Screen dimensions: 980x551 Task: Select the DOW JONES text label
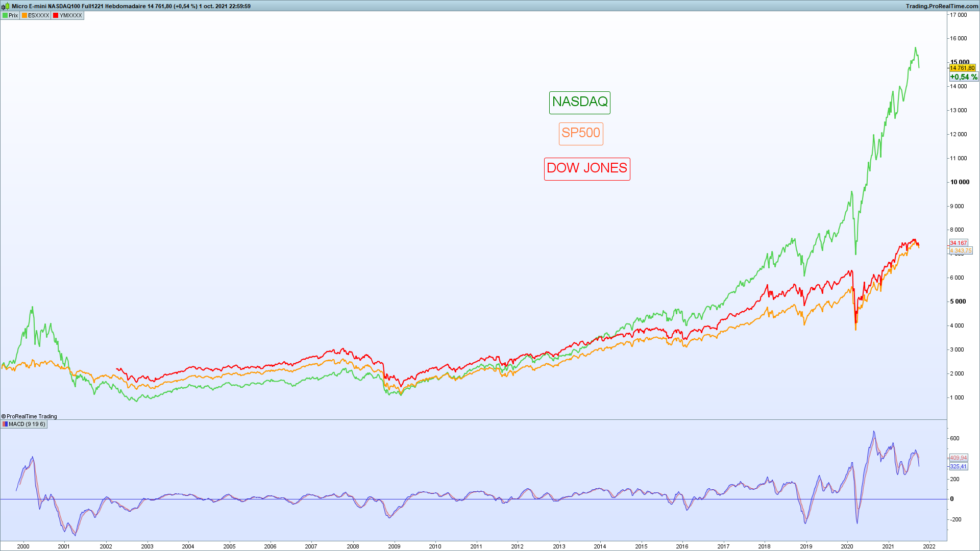[x=586, y=169]
